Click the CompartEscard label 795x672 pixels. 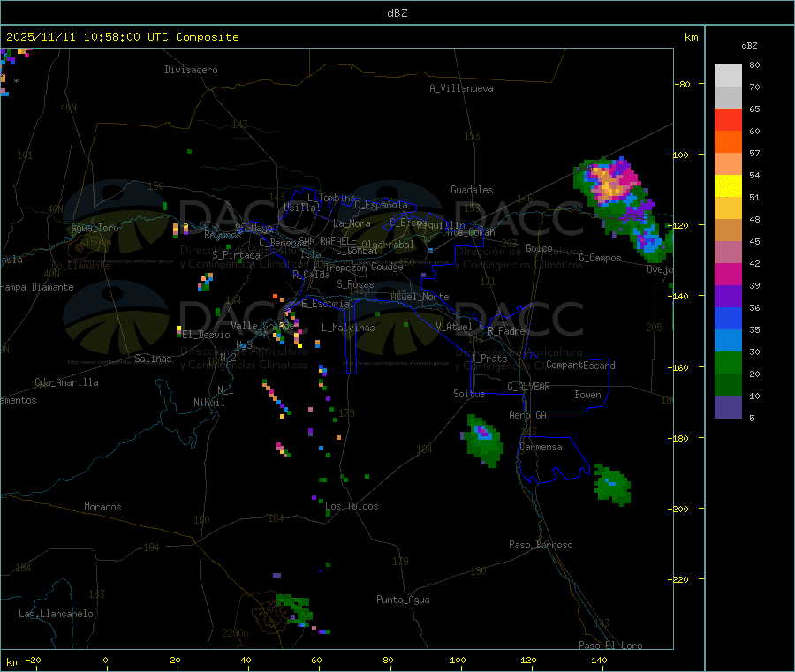[x=580, y=365]
